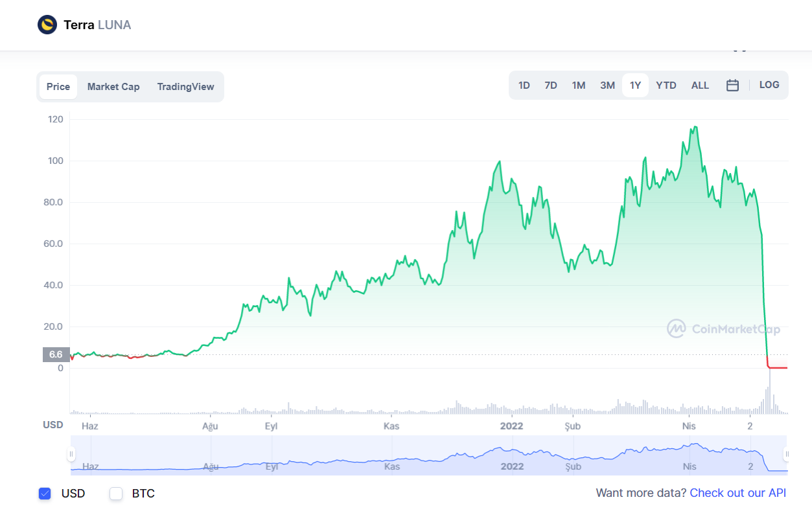Toggle the LOG scale button
812x515 pixels.
(769, 85)
